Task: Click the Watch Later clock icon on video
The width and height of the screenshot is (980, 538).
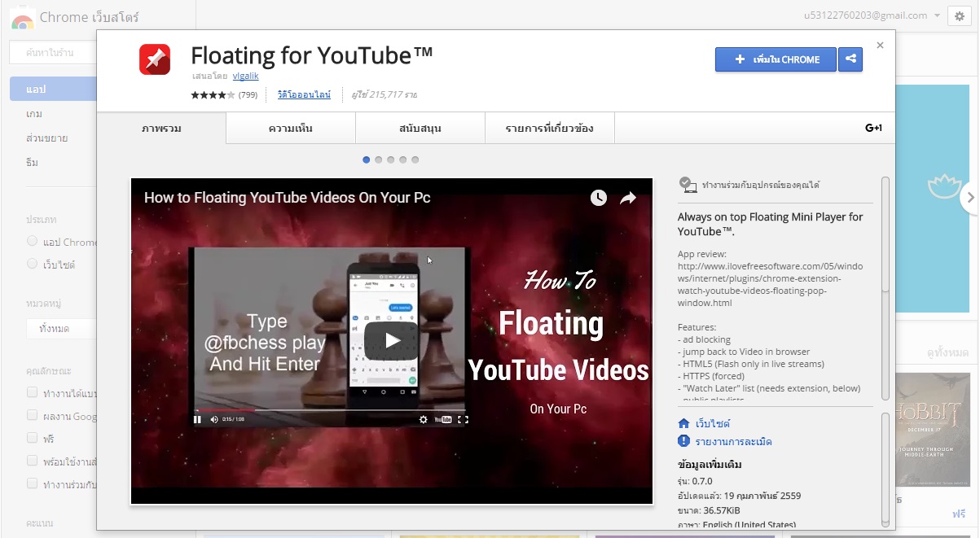Action: [x=599, y=198]
